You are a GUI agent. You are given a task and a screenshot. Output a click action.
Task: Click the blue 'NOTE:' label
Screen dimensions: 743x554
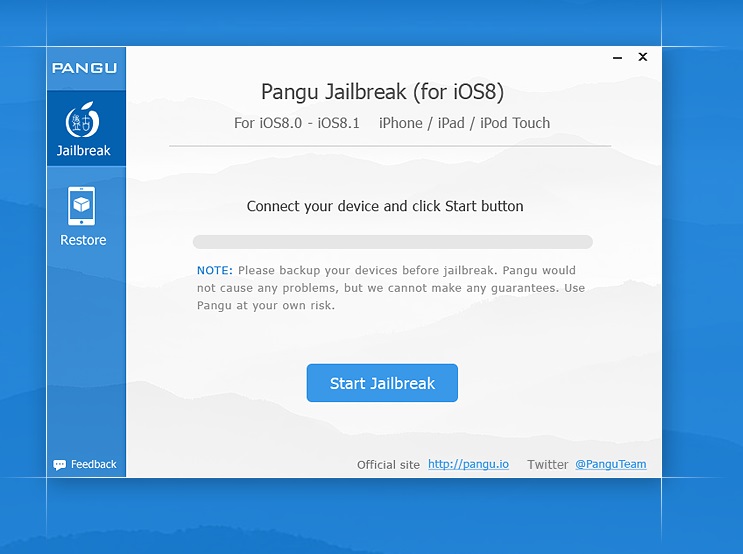click(x=215, y=270)
